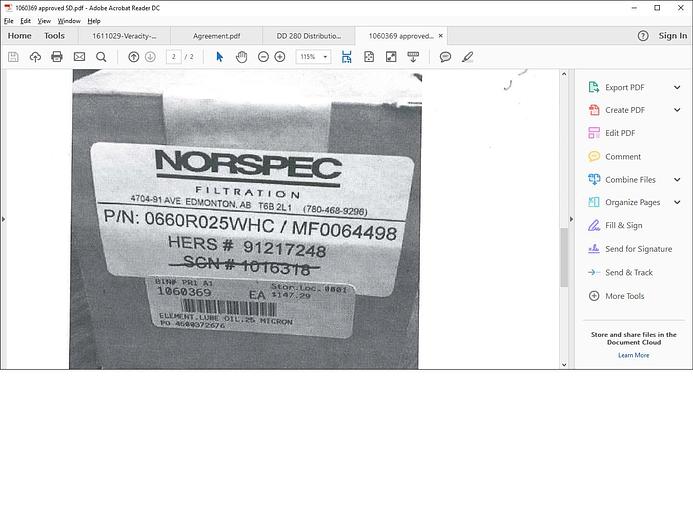Image resolution: width=693 pixels, height=525 pixels.
Task: Open the View menu
Action: (44, 21)
